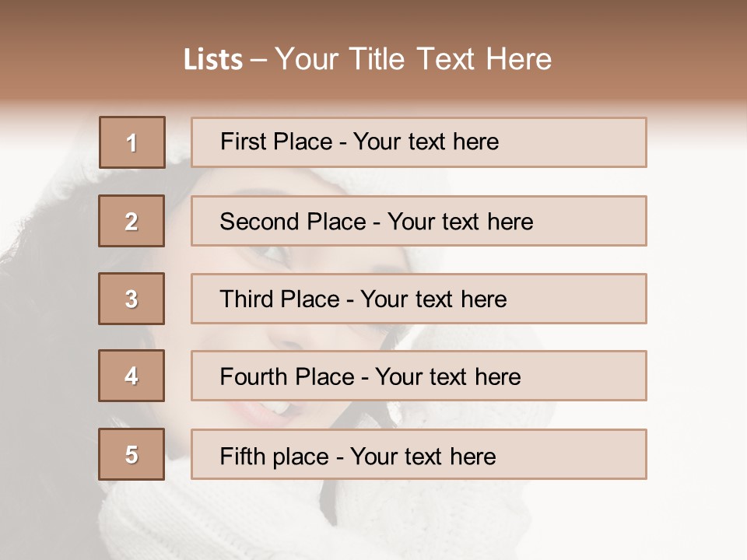Select the number 4 box

tap(132, 376)
